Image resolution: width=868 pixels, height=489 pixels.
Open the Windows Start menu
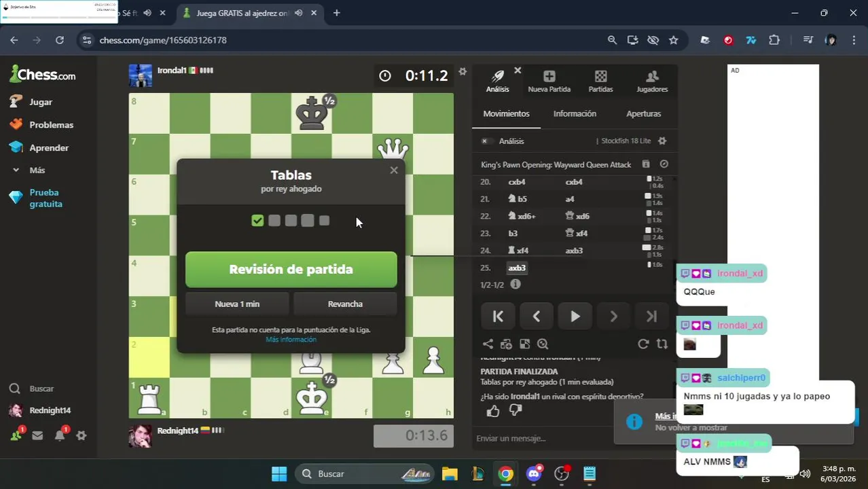click(x=279, y=473)
